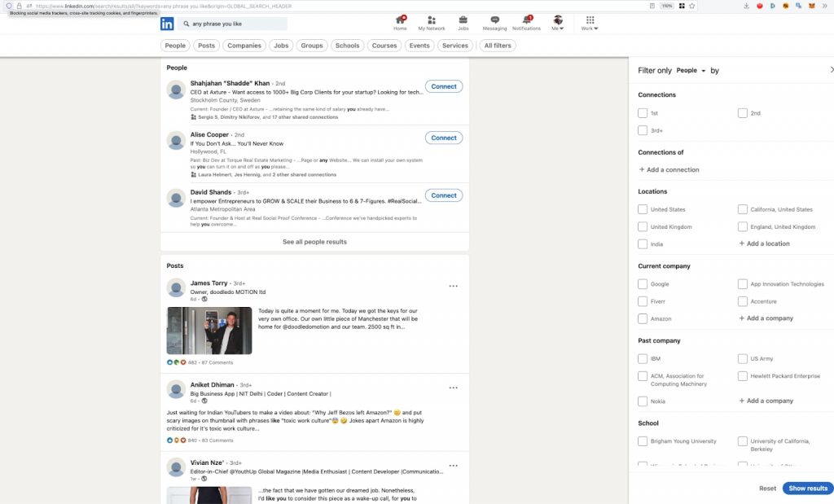834x504 pixels.
Task: Click the LinkedIn logo
Action: 167,24
